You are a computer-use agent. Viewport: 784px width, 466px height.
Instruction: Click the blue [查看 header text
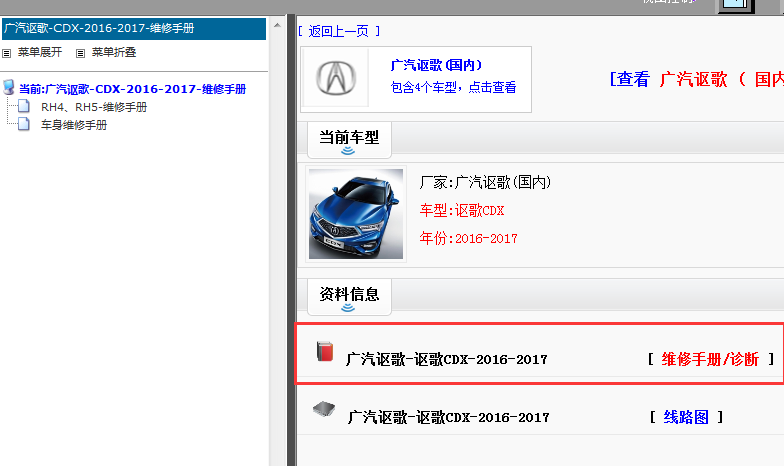pos(630,79)
